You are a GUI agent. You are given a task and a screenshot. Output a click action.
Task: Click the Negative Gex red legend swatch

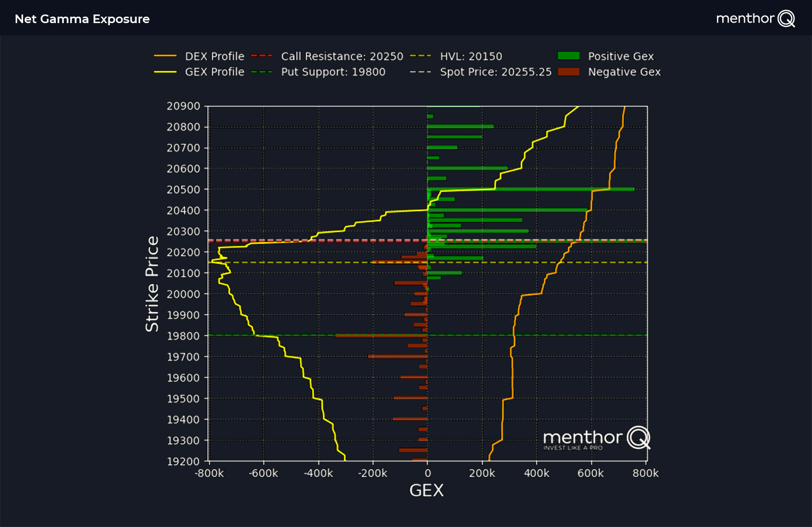pyautogui.click(x=568, y=71)
